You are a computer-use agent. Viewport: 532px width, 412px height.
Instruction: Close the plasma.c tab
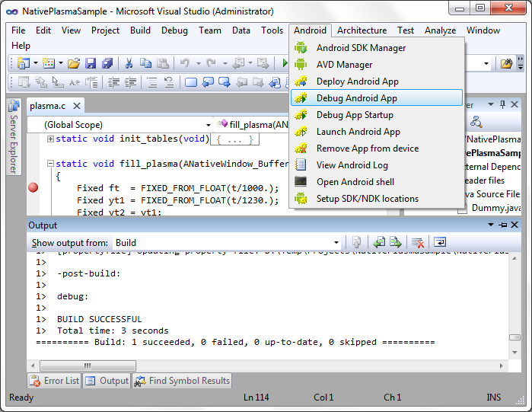click(x=77, y=106)
